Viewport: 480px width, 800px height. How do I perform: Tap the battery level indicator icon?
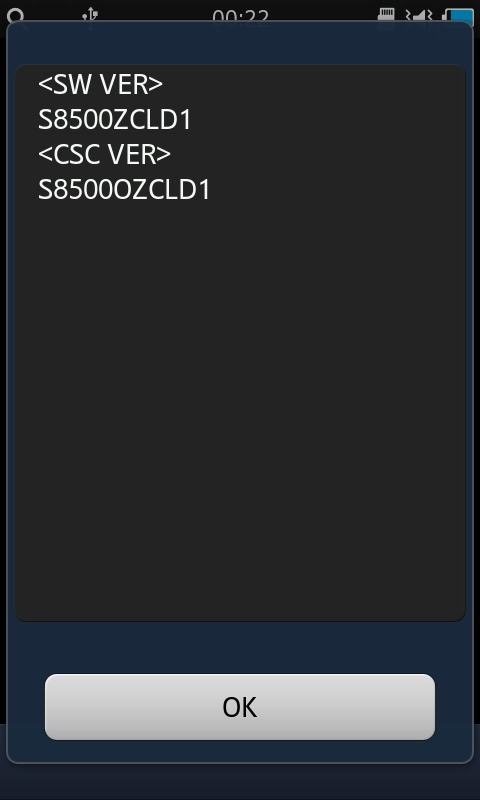(x=458, y=16)
